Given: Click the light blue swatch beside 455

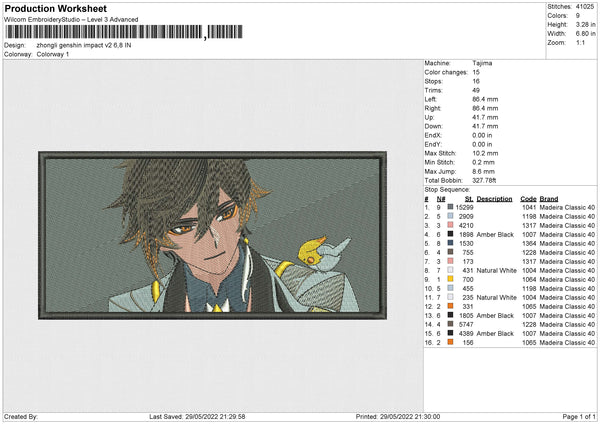Looking at the screenshot, I should tap(450, 288).
